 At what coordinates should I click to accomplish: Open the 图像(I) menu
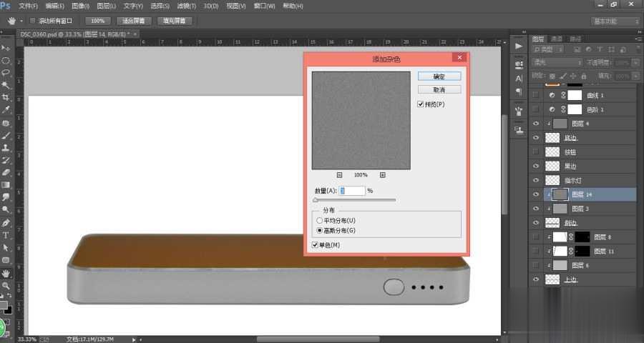tap(80, 6)
